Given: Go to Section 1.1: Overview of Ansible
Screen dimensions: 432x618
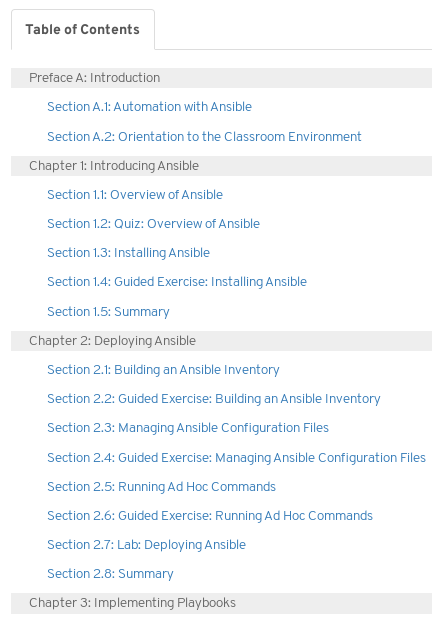Looking at the screenshot, I should (x=135, y=195).
